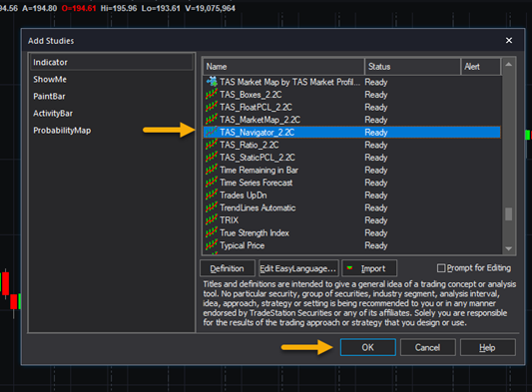Click the icon beside TAS_Boxes_2.2C
This screenshot has height=392, width=532.
click(212, 95)
